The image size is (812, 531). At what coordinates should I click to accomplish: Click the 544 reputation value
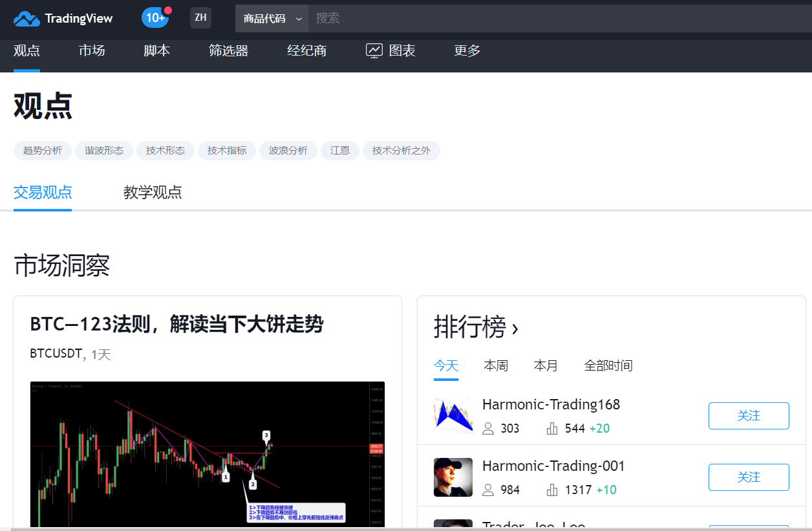(x=575, y=428)
